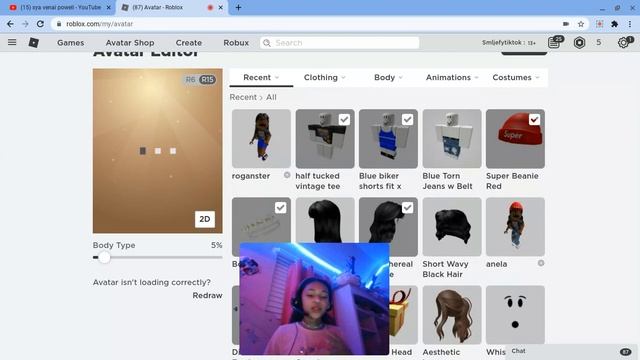Image resolution: width=640 pixels, height=360 pixels.
Task: Uncheck the black ponytail hair item
Action: [x=407, y=208]
